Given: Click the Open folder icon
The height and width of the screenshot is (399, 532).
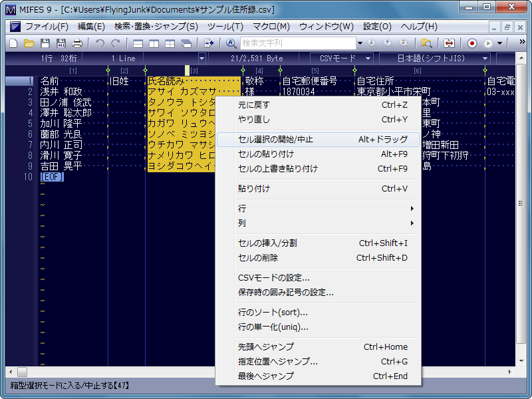Looking at the screenshot, I should [x=29, y=43].
